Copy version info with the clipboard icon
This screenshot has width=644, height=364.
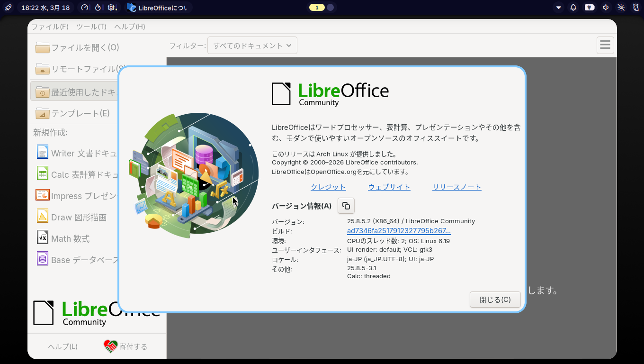[x=346, y=206]
